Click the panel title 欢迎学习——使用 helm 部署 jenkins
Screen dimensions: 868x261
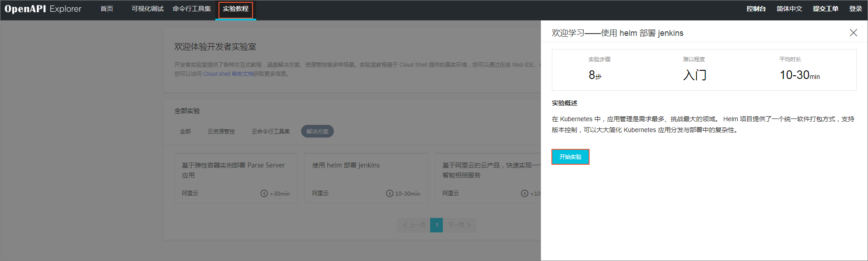tap(618, 33)
